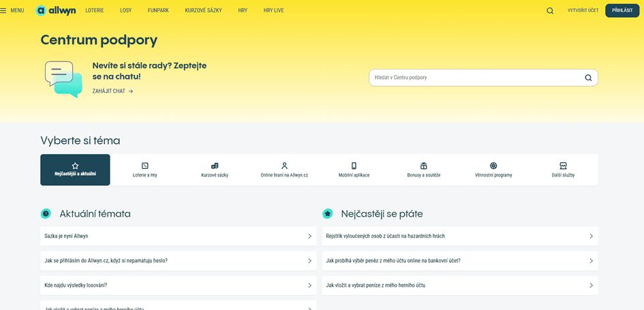Expand chevron for Rejstřík vyloučených osob
The image size is (644, 310).
(591, 236)
